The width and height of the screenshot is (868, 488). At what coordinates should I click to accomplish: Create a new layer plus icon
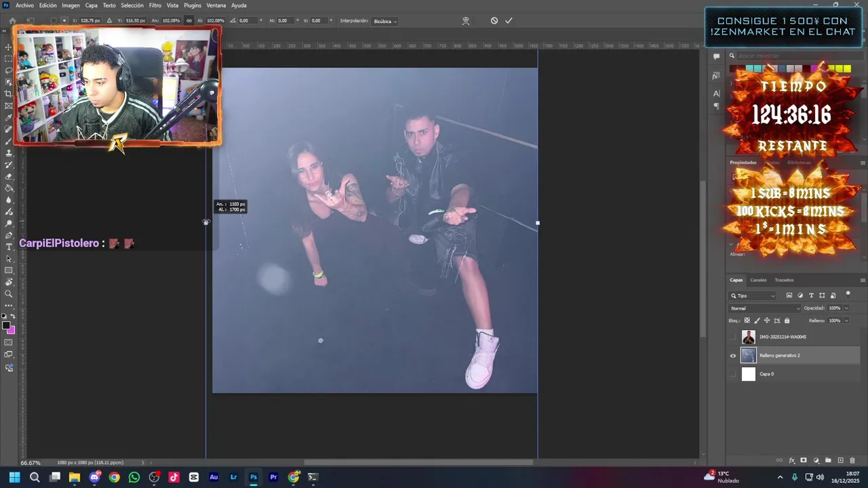pos(840,461)
